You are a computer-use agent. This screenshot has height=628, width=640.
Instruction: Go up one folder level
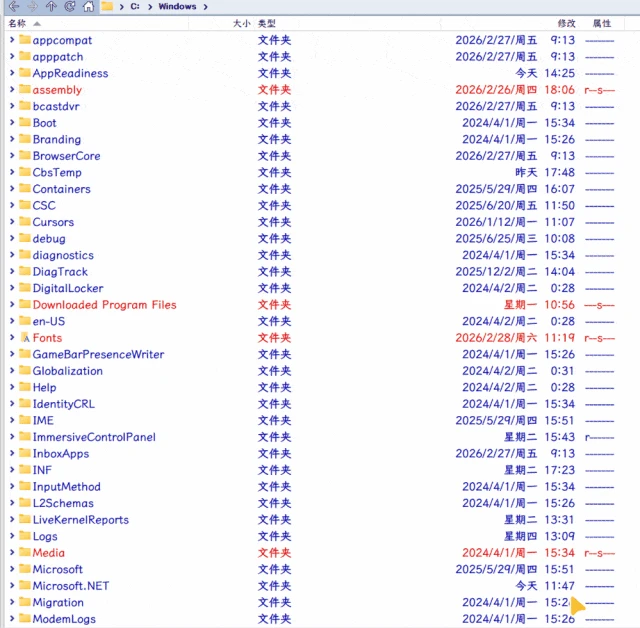51,6
